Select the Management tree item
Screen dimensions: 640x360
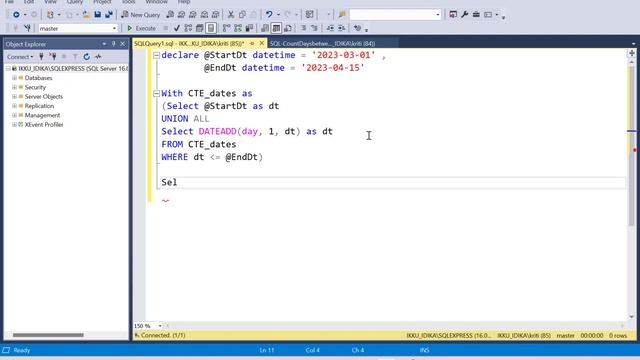[x=42, y=116]
